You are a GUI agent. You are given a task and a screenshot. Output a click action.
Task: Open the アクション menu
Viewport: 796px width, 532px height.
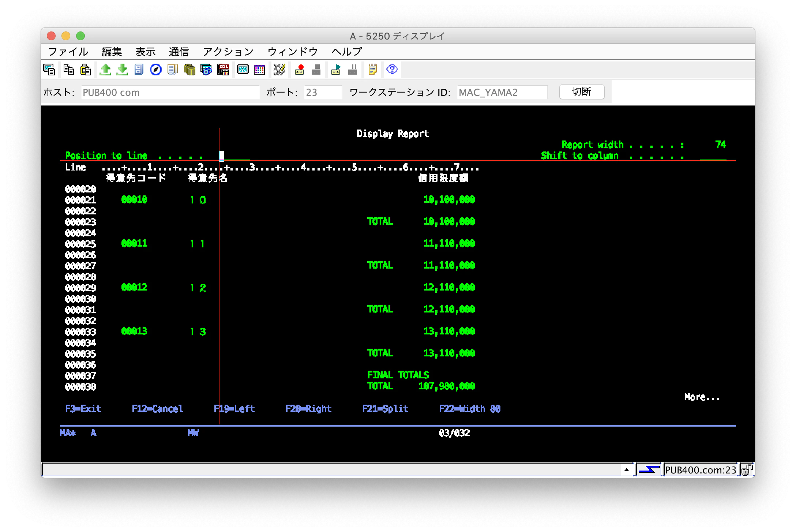(228, 52)
